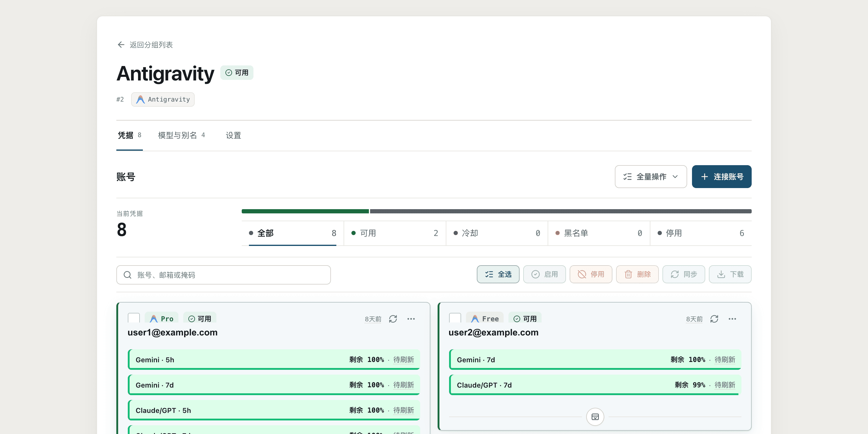Open the 设置 tab
Viewport: 868px width, 434px height.
click(x=233, y=135)
